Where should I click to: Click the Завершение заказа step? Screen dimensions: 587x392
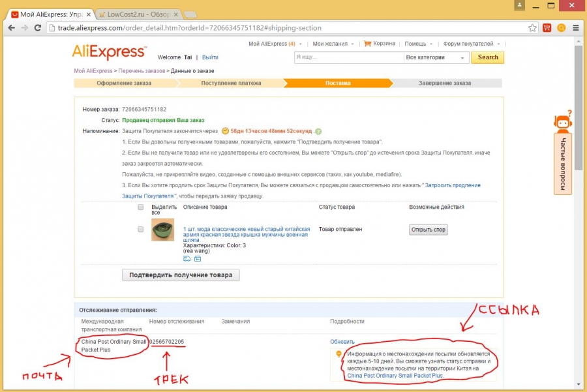pos(445,83)
